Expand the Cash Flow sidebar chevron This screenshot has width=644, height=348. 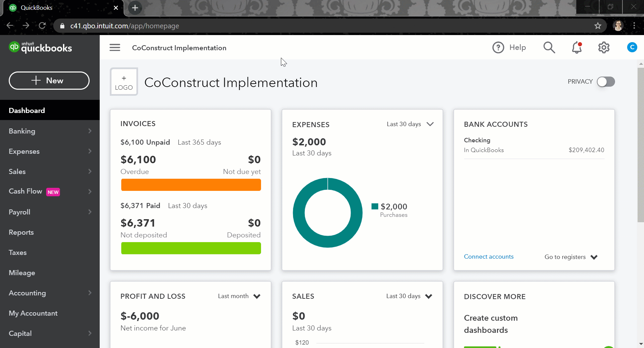[90, 192]
